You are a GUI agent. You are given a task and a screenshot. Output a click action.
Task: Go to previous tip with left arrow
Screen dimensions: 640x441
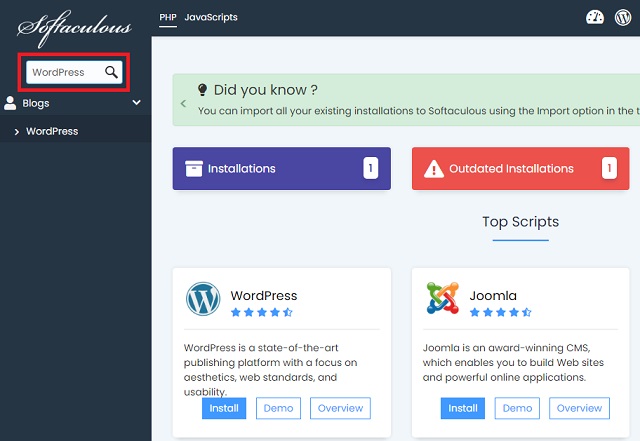point(183,103)
